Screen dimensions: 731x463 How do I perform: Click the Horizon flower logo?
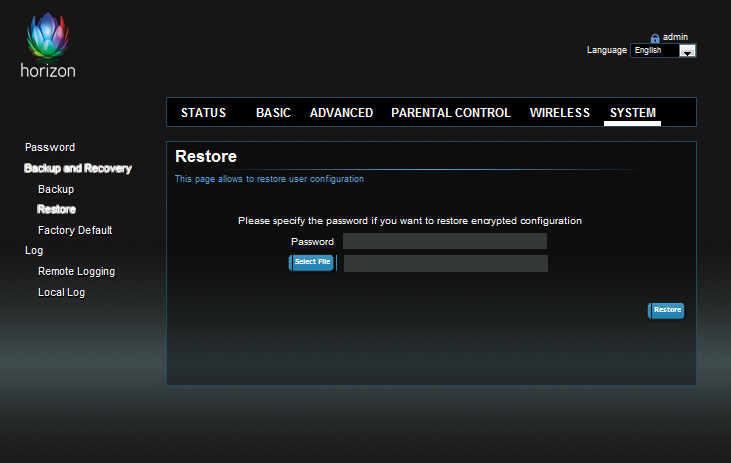pyautogui.click(x=48, y=37)
